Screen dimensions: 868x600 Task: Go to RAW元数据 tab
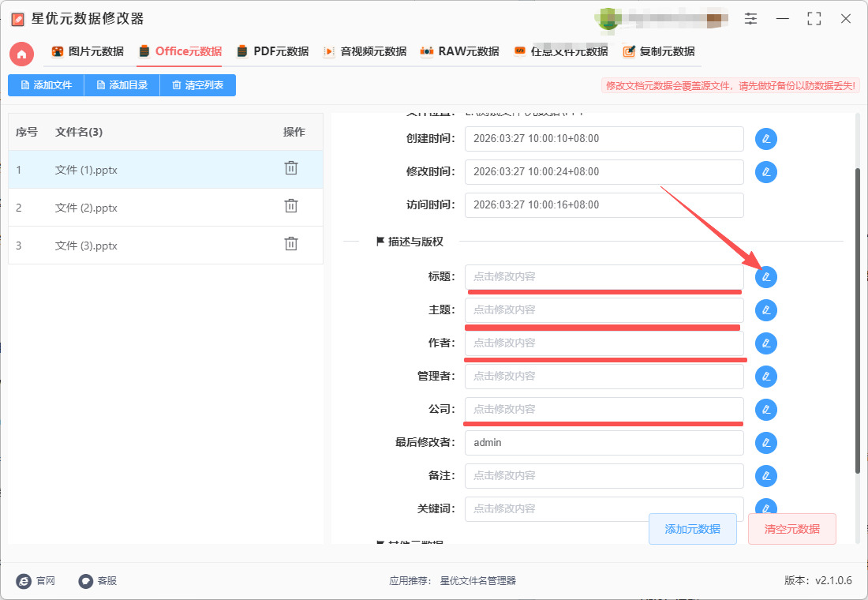coord(459,51)
